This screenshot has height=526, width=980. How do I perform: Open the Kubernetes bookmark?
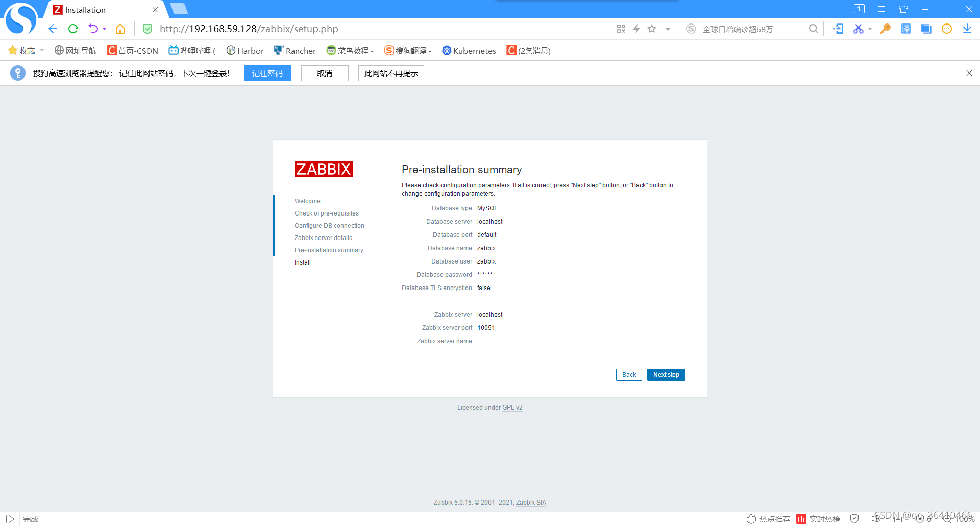coord(469,51)
